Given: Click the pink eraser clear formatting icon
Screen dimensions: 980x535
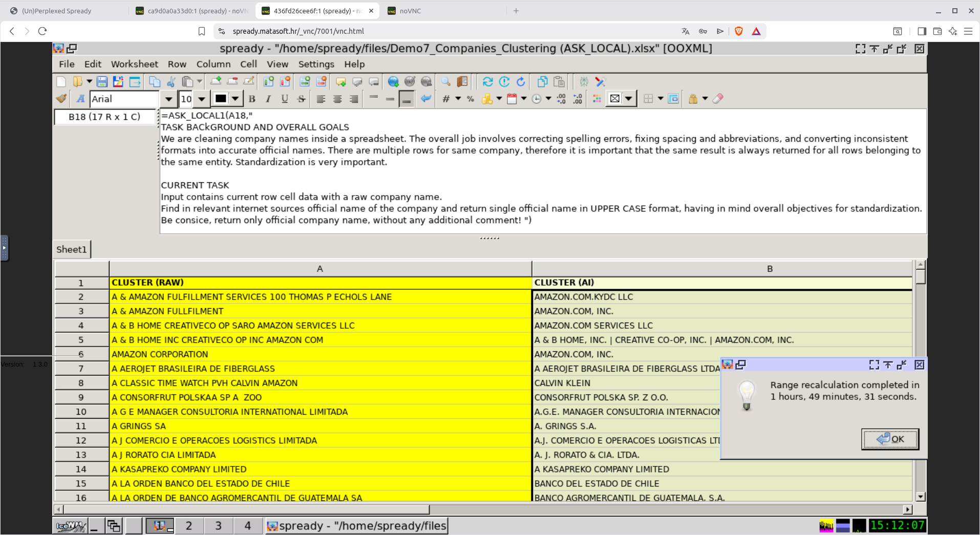Looking at the screenshot, I should tap(718, 99).
